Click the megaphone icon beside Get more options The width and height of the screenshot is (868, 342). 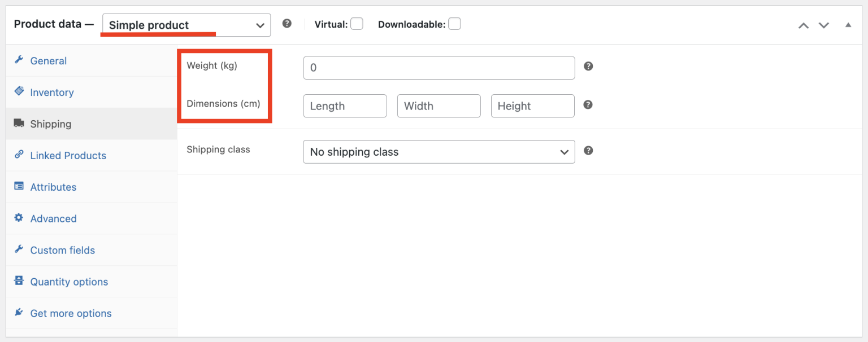19,313
